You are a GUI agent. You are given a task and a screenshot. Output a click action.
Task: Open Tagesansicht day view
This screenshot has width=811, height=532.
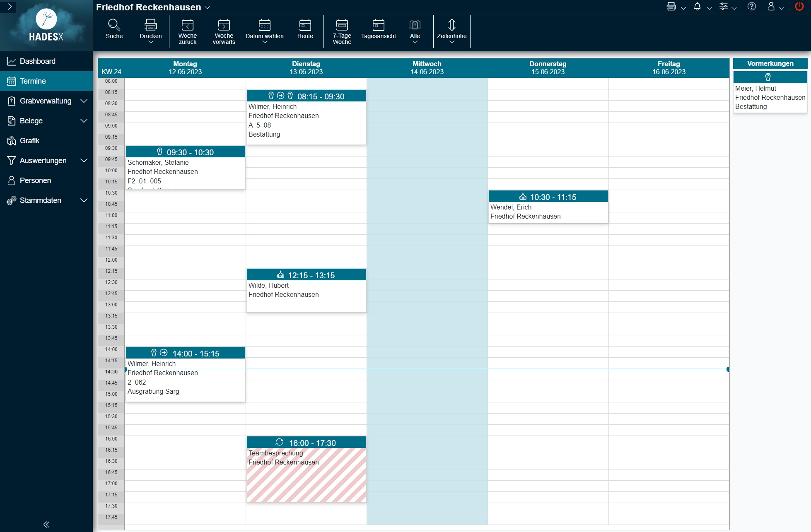[x=378, y=26]
